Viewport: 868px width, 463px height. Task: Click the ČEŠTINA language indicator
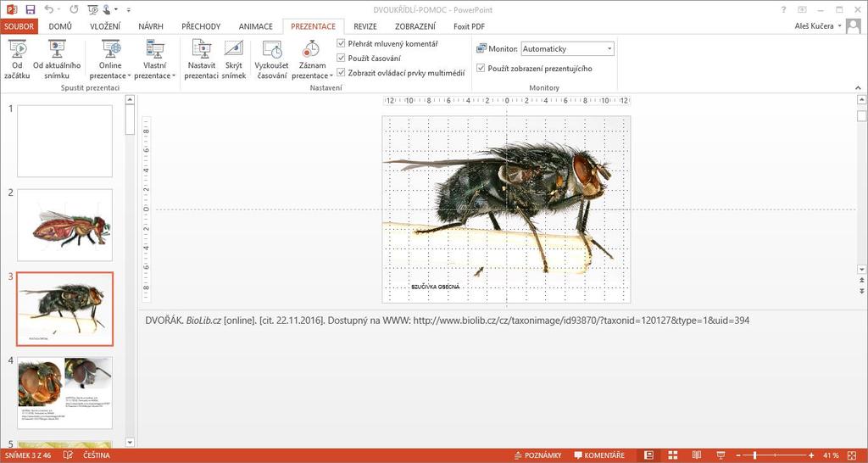click(97, 455)
